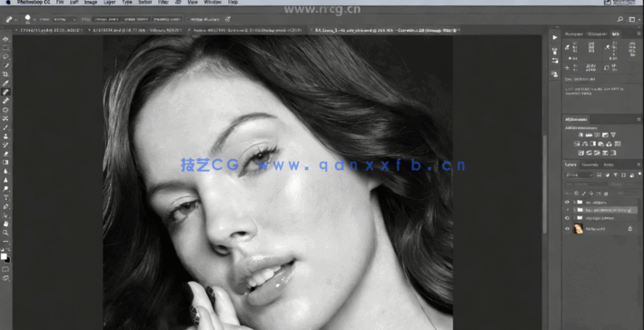Toggle visibility of group above Background layer
The width and height of the screenshot is (644, 330).
click(x=567, y=218)
